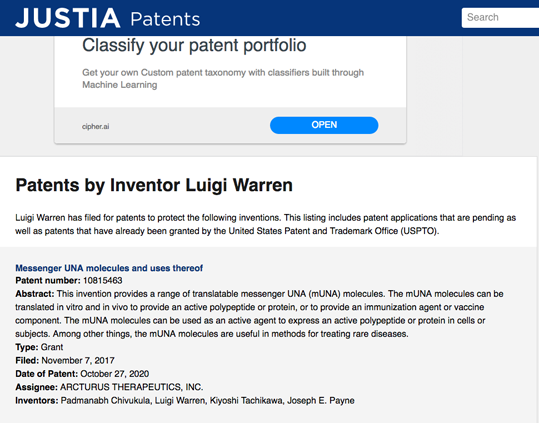Click the JUSTIA logo in header

click(68, 18)
